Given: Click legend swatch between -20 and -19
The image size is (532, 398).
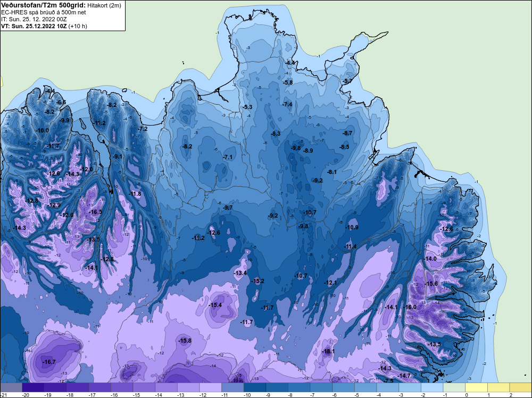Looking at the screenshot, I should point(33,387).
